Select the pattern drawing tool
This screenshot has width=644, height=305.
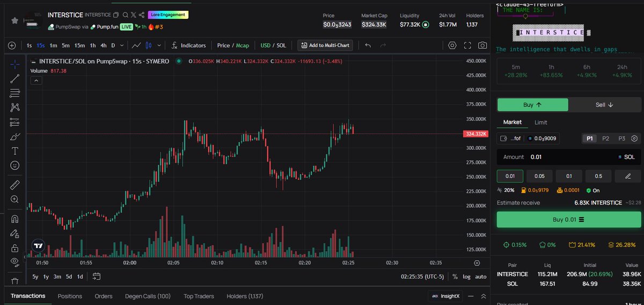tap(14, 107)
